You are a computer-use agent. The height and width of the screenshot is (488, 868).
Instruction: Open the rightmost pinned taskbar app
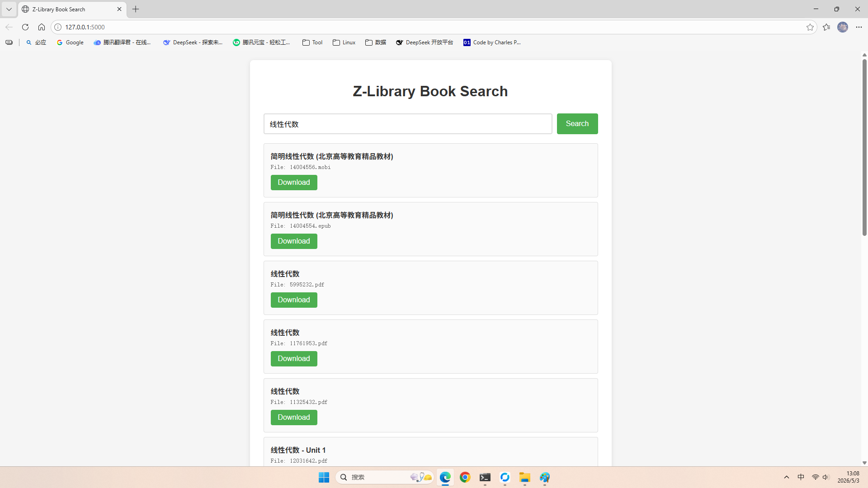[545, 477]
